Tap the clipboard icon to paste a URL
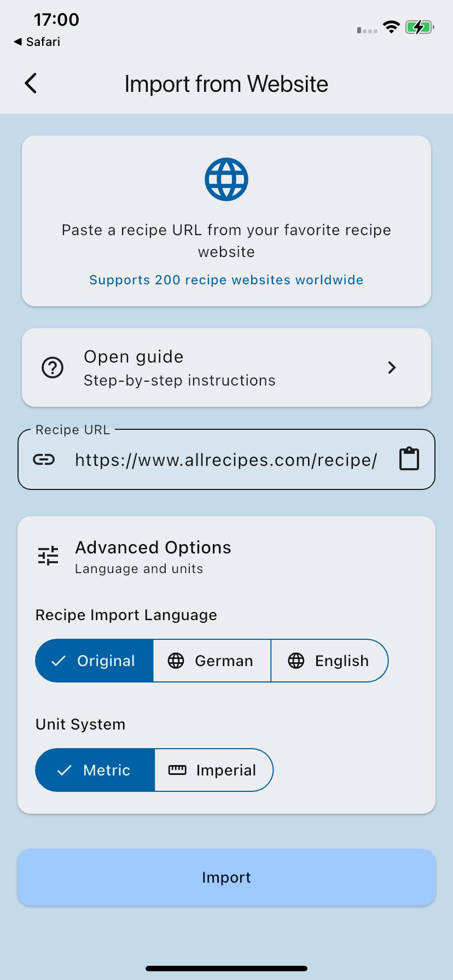The height and width of the screenshot is (980, 453). [x=408, y=458]
